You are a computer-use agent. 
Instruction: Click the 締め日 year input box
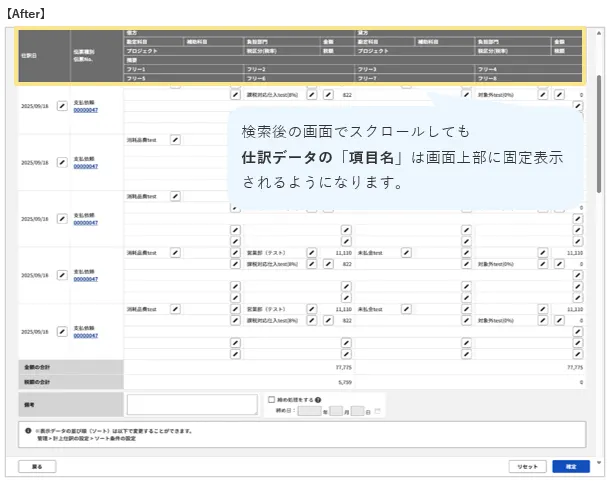[x=309, y=411]
